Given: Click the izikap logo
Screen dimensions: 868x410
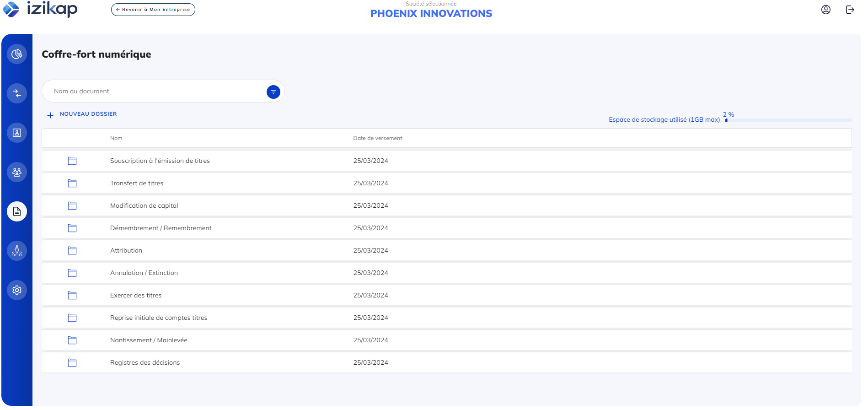Looking at the screenshot, I should pyautogui.click(x=40, y=9).
